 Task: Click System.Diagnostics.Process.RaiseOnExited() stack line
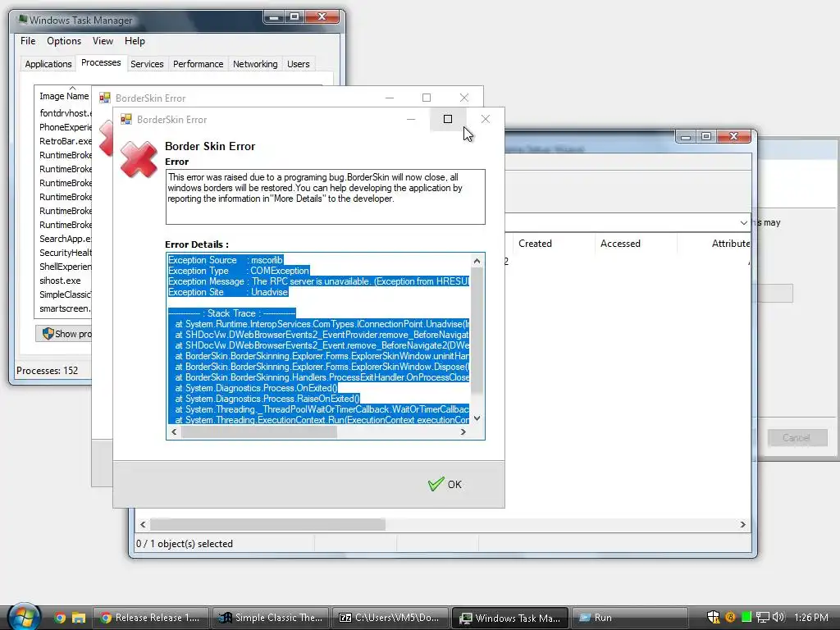tap(267, 399)
